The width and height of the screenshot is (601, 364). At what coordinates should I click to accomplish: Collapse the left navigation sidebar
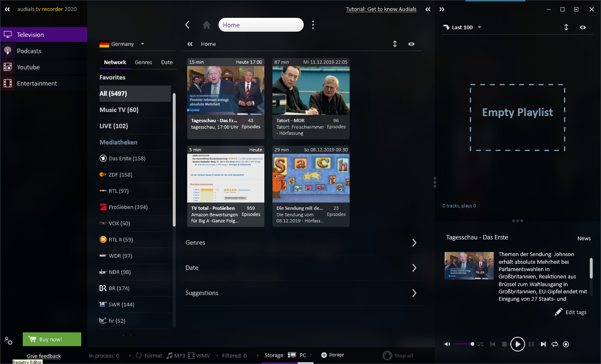click(7, 9)
